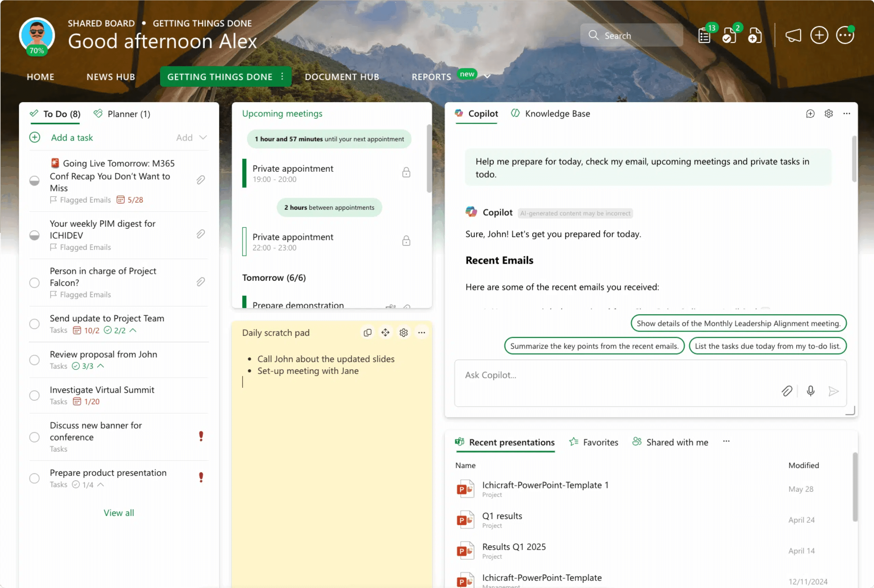Viewport: 874px width, 588px height.
Task: Open Copilot panel settings gear
Action: [x=829, y=114]
